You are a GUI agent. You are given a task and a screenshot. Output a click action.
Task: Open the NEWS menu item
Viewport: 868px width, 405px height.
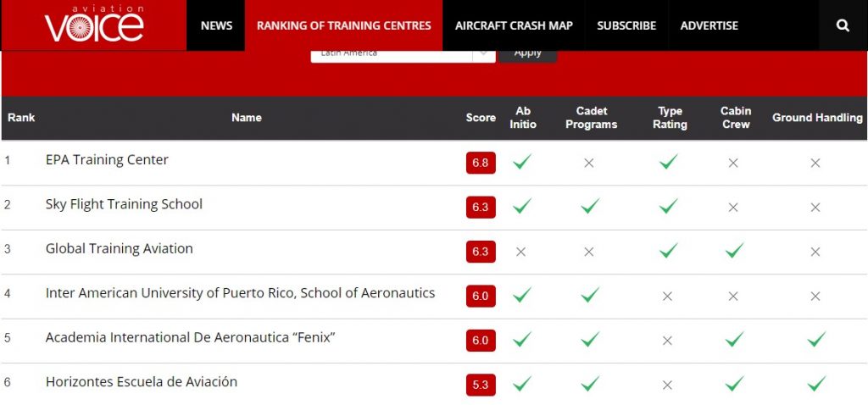point(216,25)
